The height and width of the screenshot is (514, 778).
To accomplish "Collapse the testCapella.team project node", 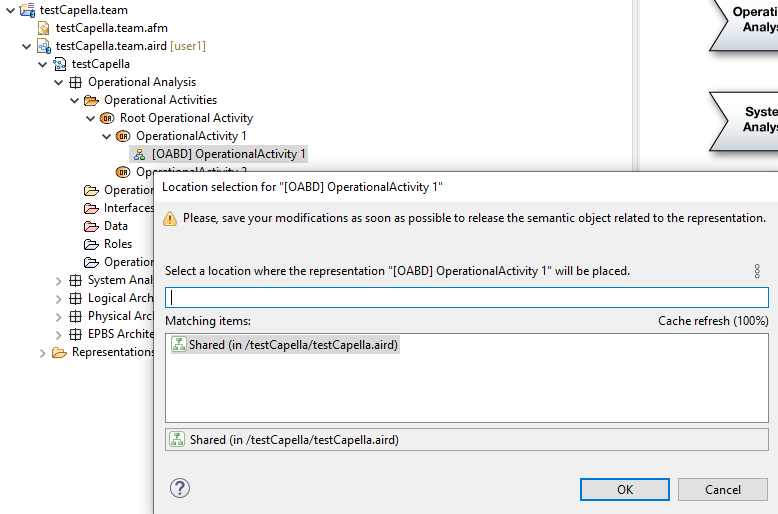I will [x=11, y=10].
